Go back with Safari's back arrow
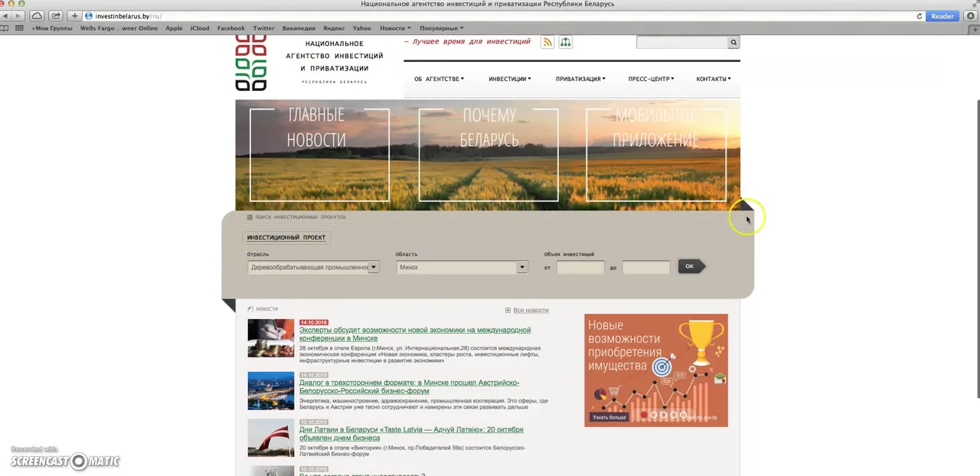Screen dimensions: 980x476 (6, 16)
